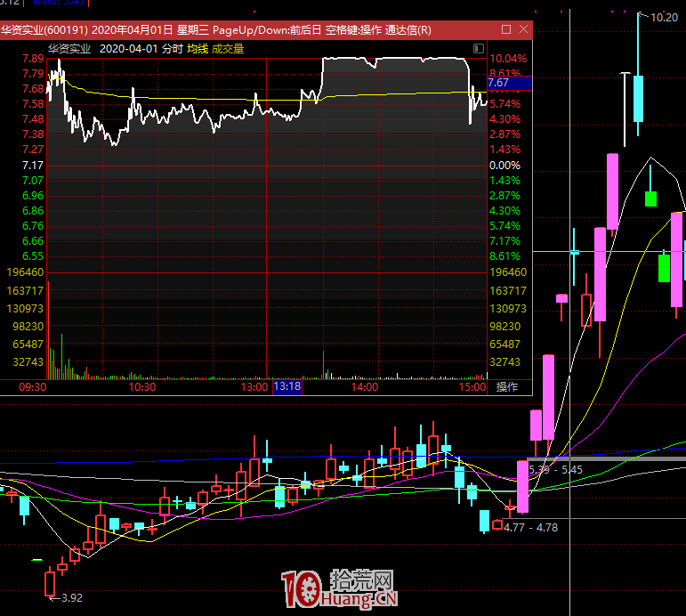Click the 0.00% percentage axis label
686x616 pixels.
point(504,166)
